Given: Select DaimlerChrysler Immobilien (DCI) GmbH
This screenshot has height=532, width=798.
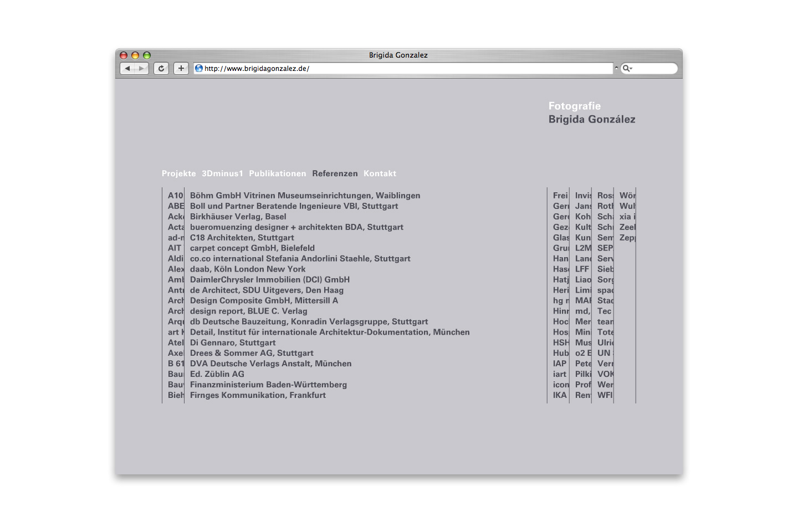Looking at the screenshot, I should (270, 280).
